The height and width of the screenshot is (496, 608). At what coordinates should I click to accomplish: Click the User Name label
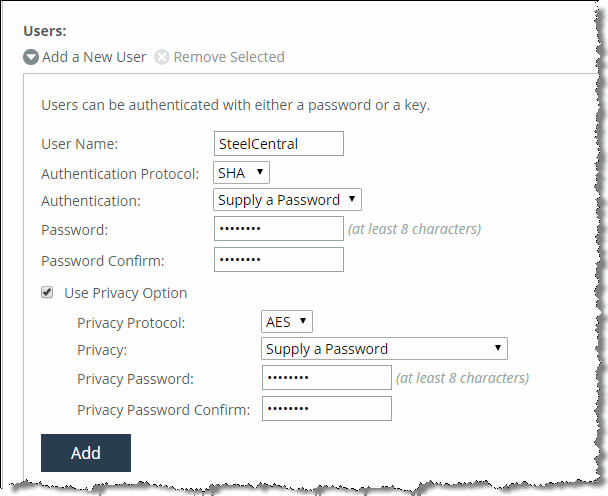[x=79, y=144]
